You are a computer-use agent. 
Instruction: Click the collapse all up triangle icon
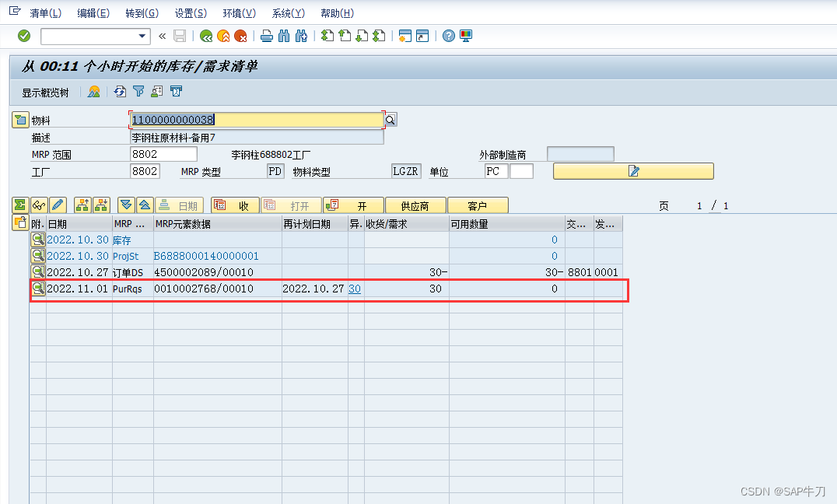145,205
